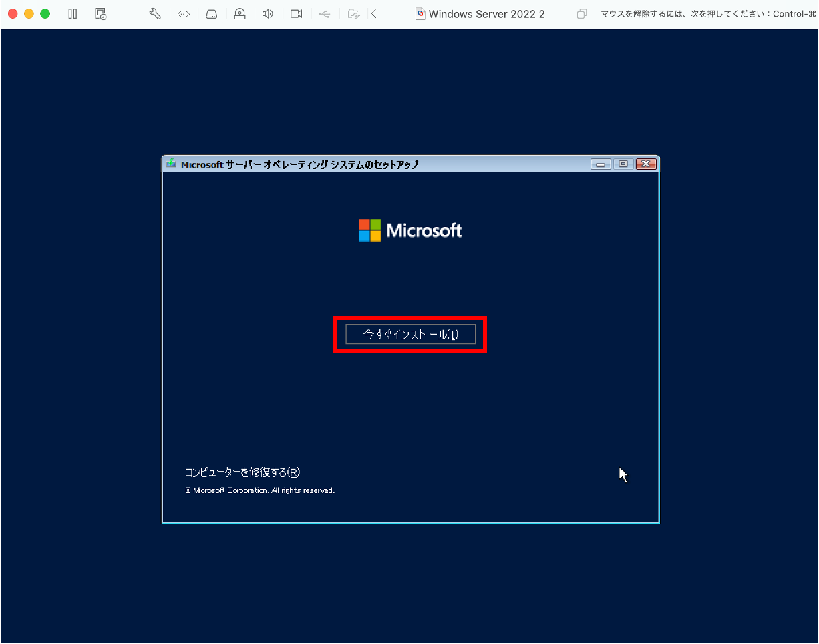The height and width of the screenshot is (644, 819).
Task: Click the hard disk device icon
Action: click(x=211, y=14)
